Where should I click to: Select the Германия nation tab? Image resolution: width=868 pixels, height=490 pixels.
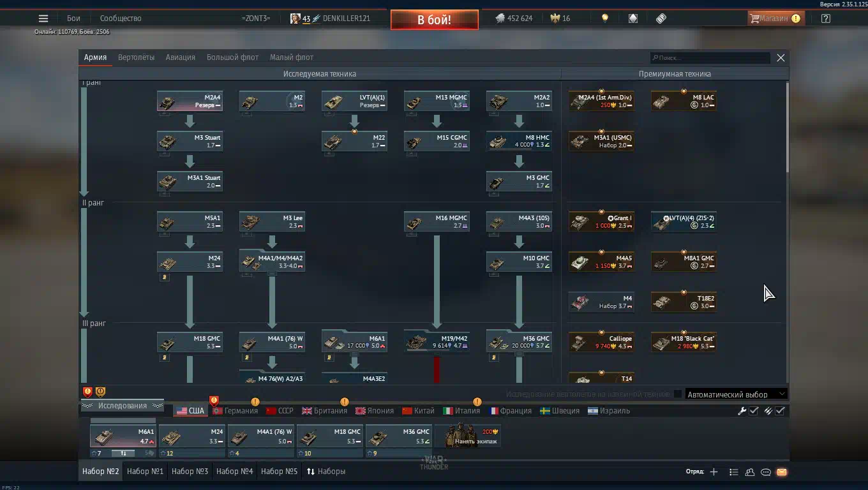pyautogui.click(x=235, y=411)
